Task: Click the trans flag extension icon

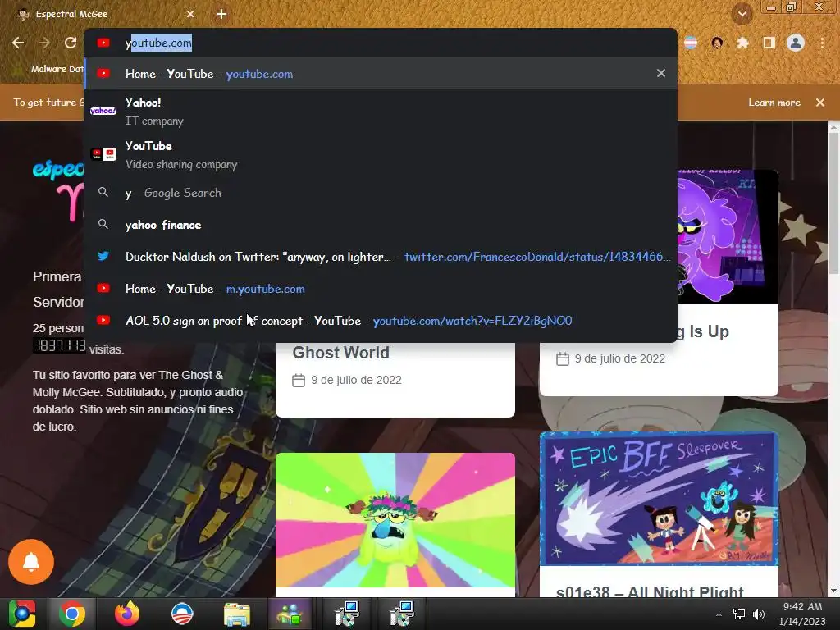Action: (x=691, y=43)
